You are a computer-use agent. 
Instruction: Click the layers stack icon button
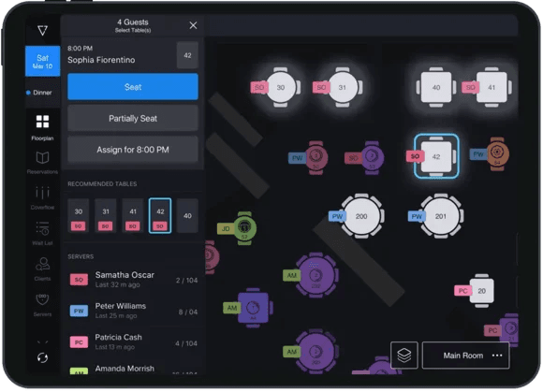pos(404,356)
